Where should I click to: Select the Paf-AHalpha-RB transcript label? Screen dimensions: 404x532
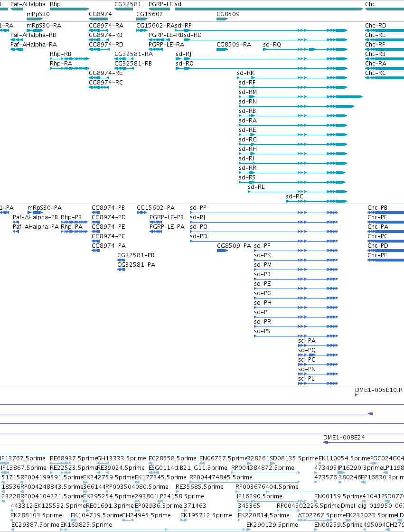pyautogui.click(x=33, y=35)
